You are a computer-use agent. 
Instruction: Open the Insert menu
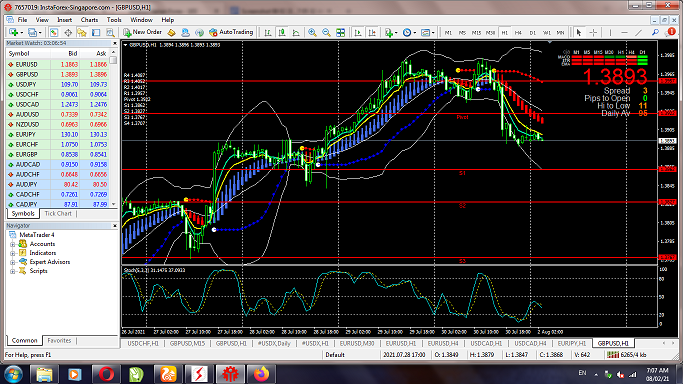pos(64,20)
